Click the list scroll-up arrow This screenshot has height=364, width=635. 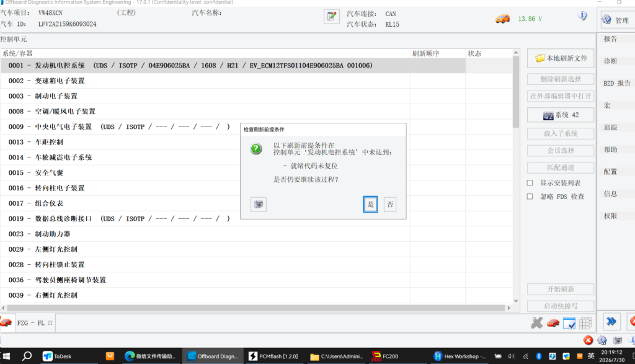click(x=515, y=53)
